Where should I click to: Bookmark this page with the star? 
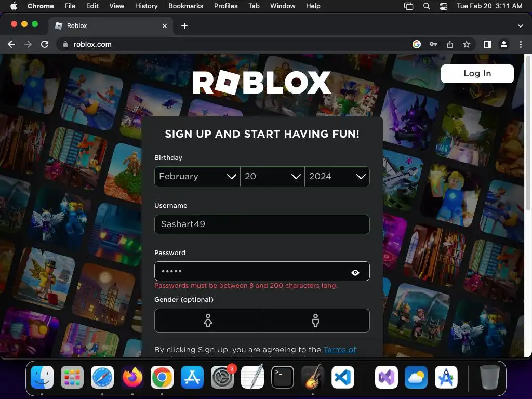467,44
